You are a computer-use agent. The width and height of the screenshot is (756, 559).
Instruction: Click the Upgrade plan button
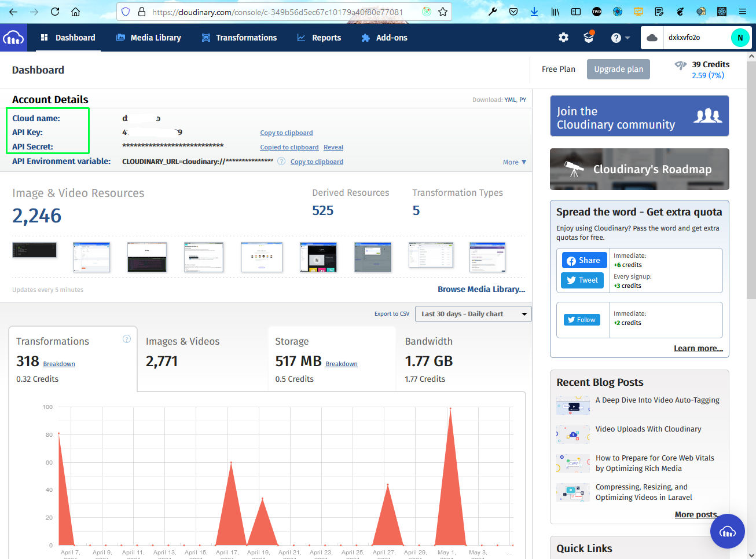click(618, 69)
